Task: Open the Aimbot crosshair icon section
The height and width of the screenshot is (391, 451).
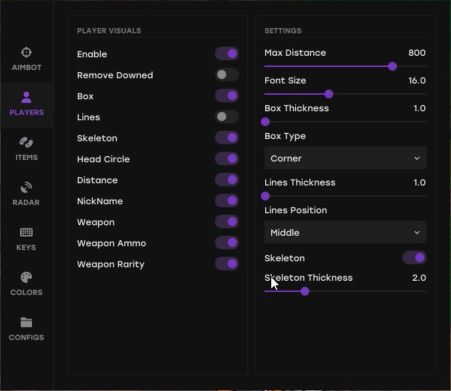Action: (26, 53)
